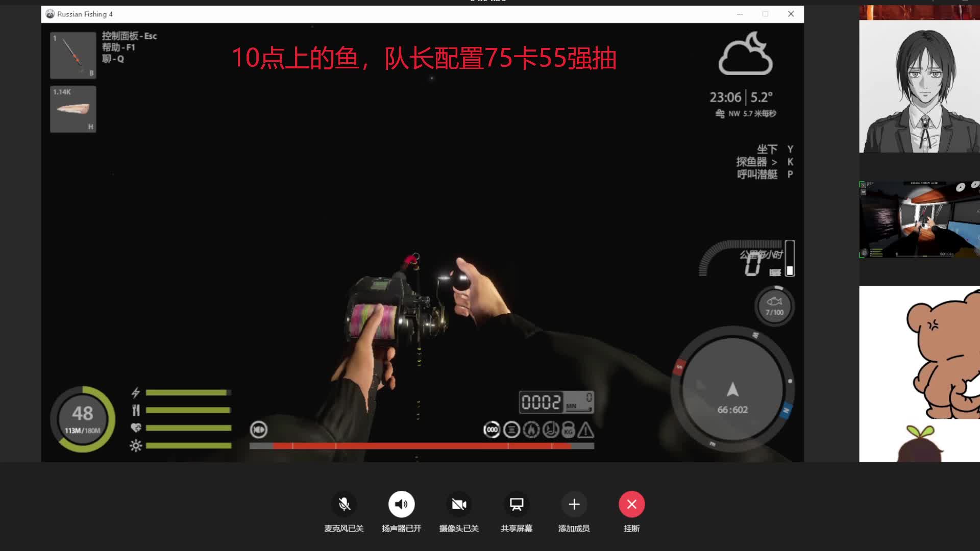This screenshot has height=551, width=980.
Task: Turn off the speaker toggle
Action: tap(402, 504)
